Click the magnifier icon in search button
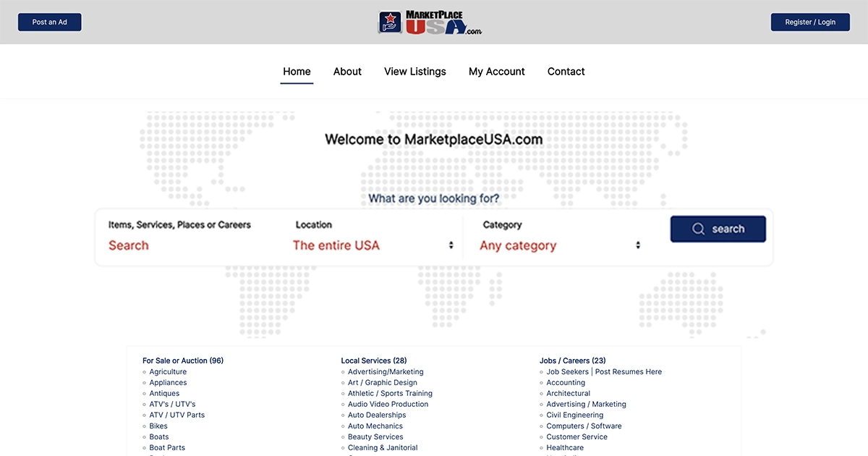Image resolution: width=868 pixels, height=456 pixels. point(698,229)
